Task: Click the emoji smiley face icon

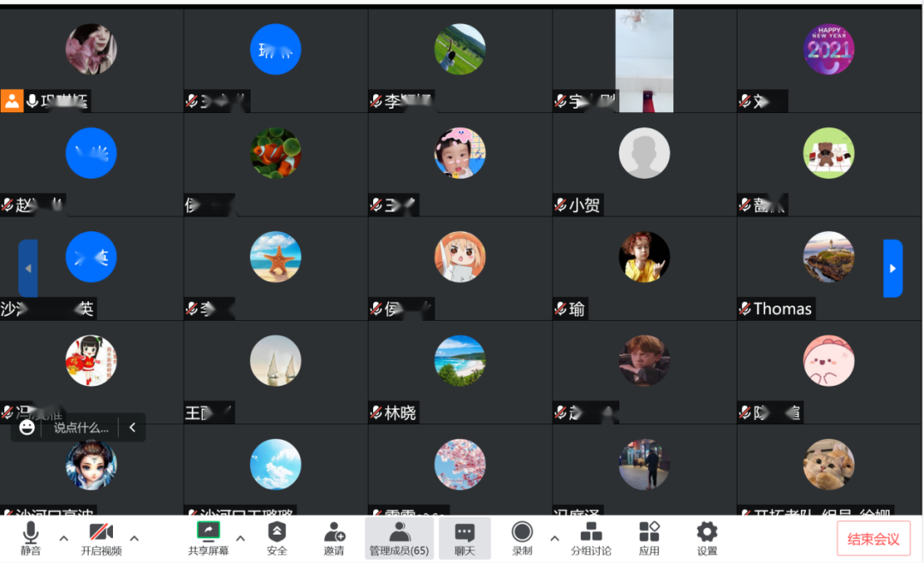Action: [27, 428]
